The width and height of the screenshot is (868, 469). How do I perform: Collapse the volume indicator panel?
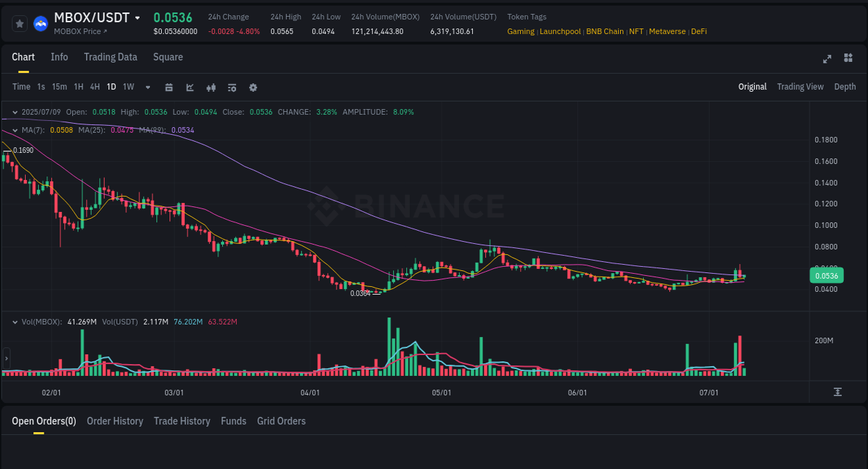pos(15,322)
